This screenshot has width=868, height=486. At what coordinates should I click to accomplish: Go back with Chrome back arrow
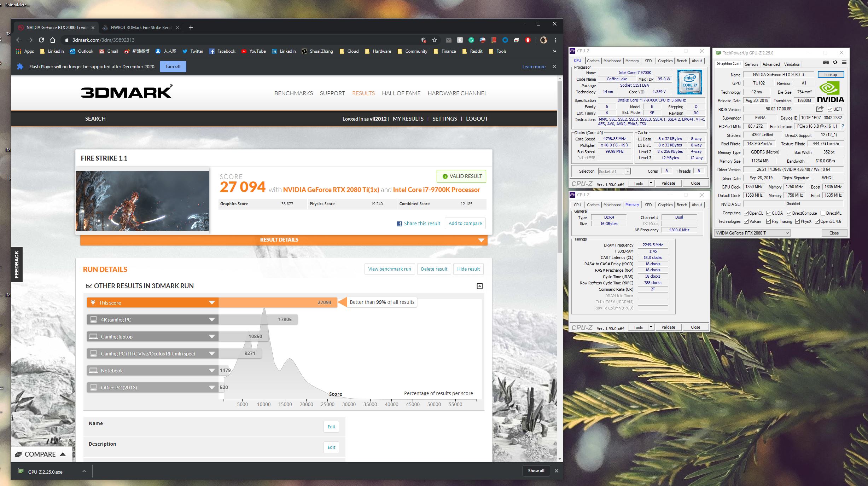(19, 40)
